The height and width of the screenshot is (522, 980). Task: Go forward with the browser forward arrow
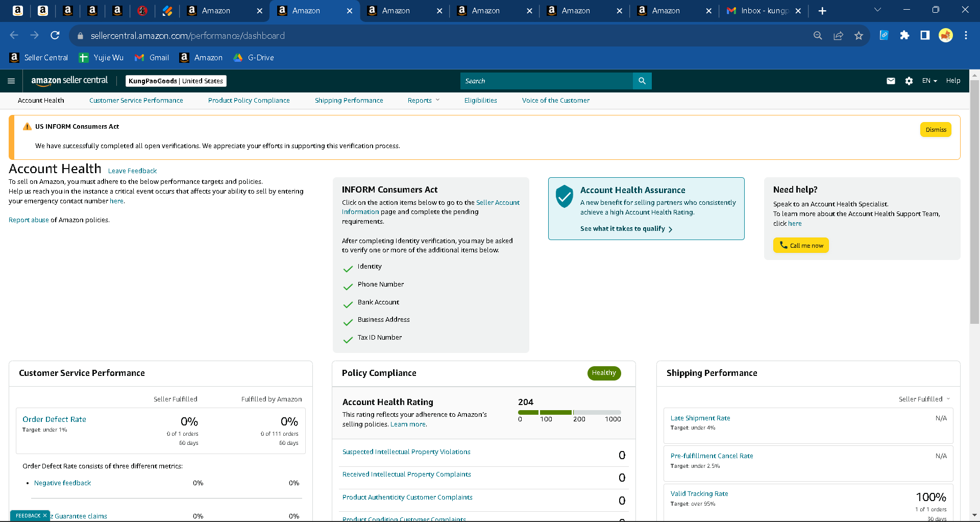(34, 35)
